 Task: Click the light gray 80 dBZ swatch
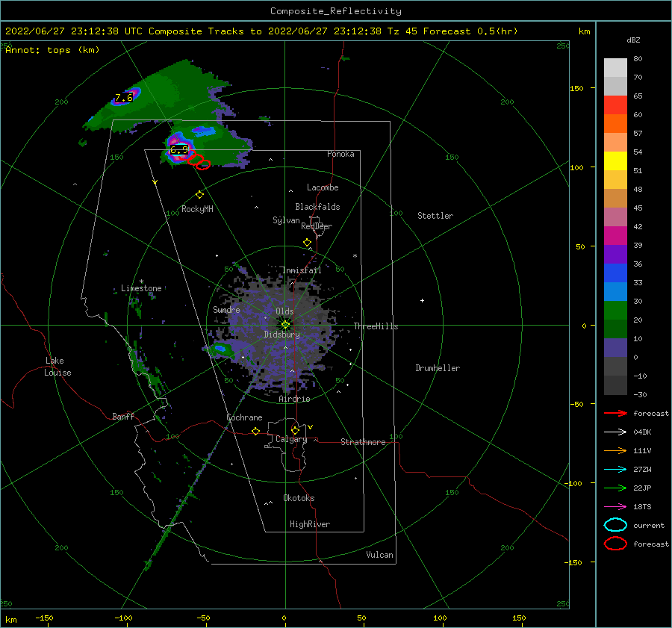click(x=615, y=68)
